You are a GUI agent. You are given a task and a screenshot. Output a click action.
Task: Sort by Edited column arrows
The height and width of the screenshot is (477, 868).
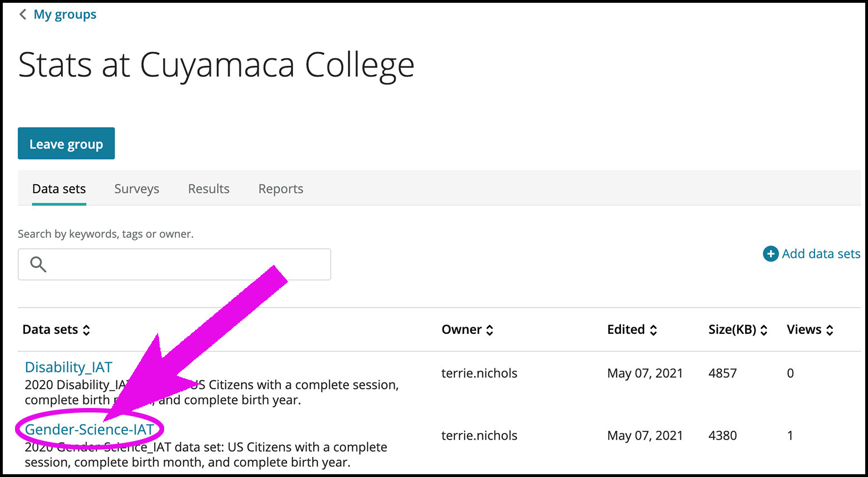[653, 330]
